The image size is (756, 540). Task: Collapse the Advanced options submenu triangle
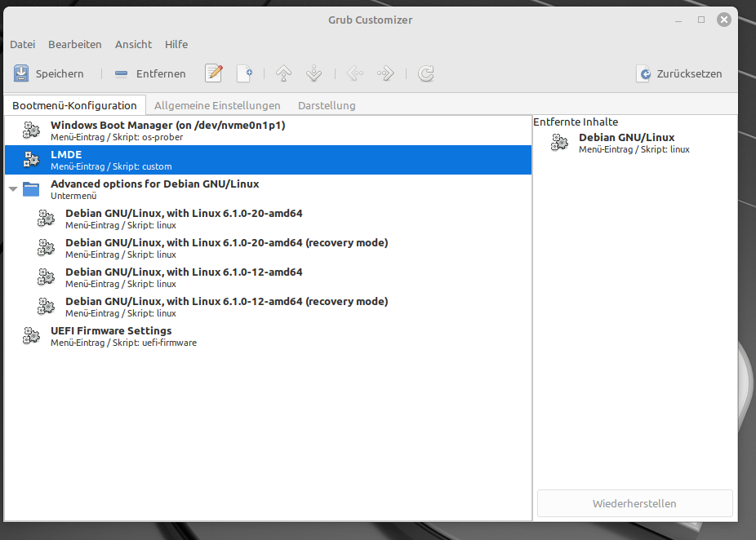point(13,190)
